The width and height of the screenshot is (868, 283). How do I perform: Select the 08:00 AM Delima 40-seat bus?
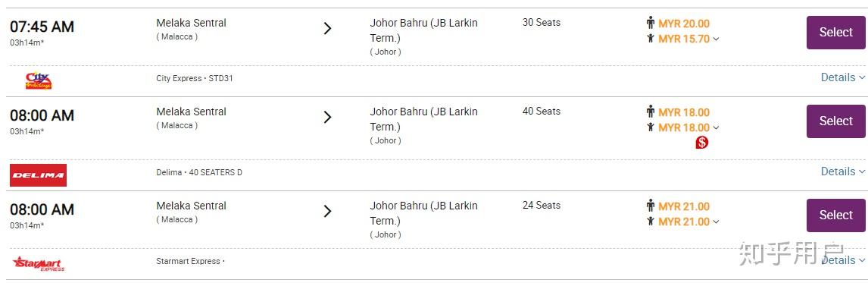pos(836,121)
